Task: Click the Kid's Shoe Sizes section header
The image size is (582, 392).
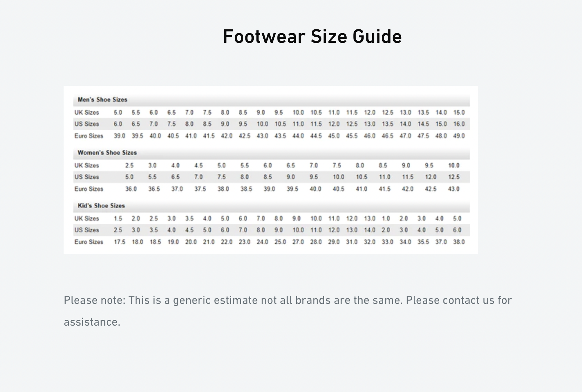Action: point(101,206)
